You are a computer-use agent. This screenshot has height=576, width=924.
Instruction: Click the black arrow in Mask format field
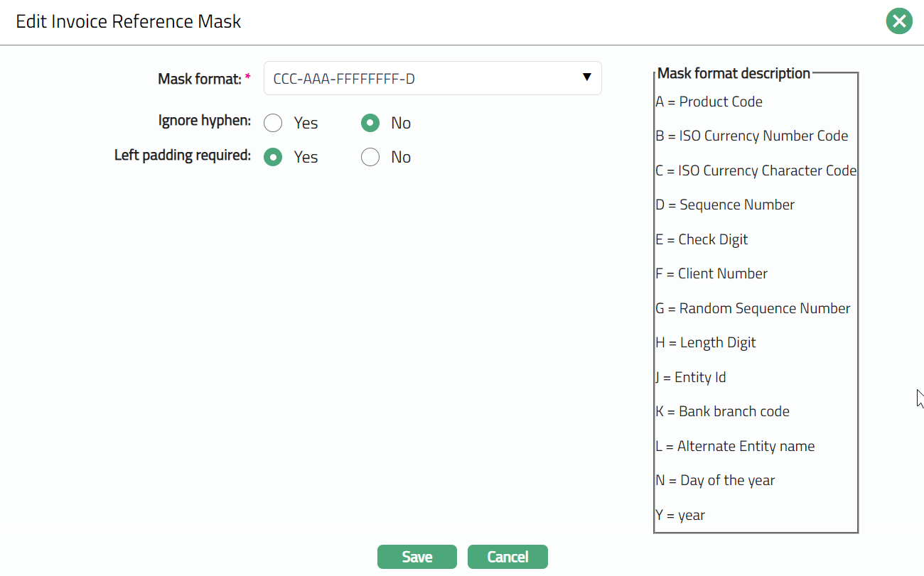586,77
